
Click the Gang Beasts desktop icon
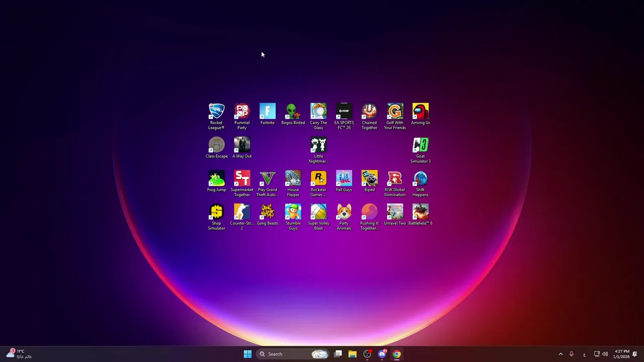click(268, 215)
